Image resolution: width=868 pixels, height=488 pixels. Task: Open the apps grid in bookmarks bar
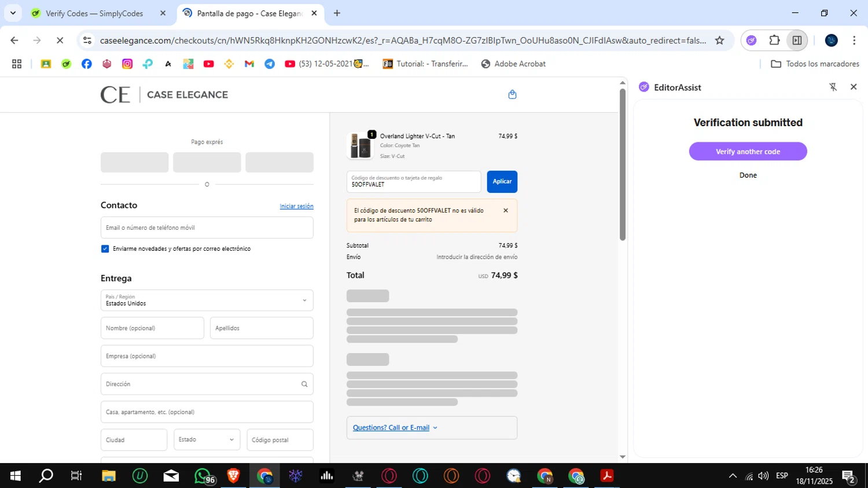tap(17, 64)
